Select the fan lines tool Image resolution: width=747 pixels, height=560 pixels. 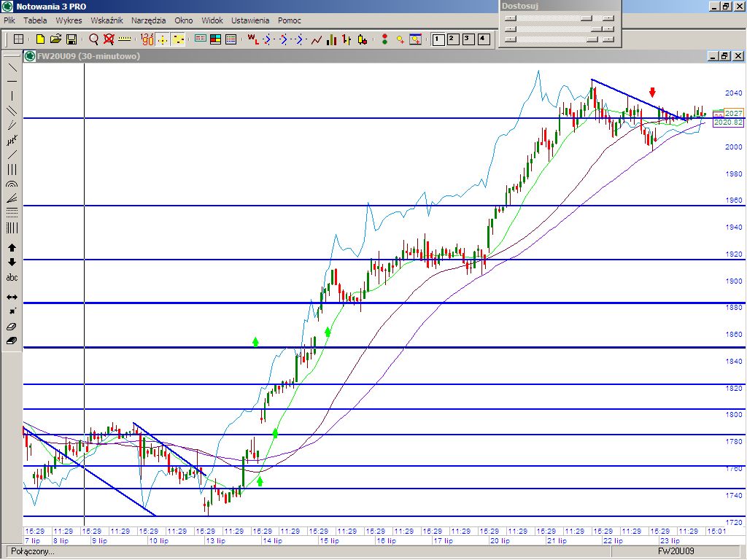point(12,198)
